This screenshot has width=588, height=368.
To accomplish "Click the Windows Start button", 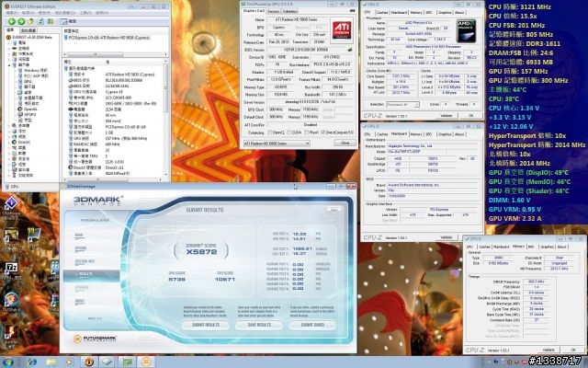I will pyautogui.click(x=9, y=362).
